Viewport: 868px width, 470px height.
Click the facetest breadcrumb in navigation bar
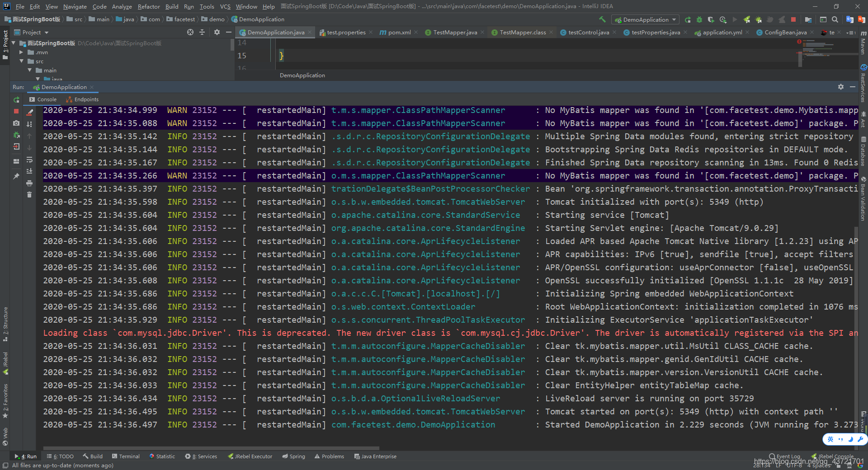(181, 19)
